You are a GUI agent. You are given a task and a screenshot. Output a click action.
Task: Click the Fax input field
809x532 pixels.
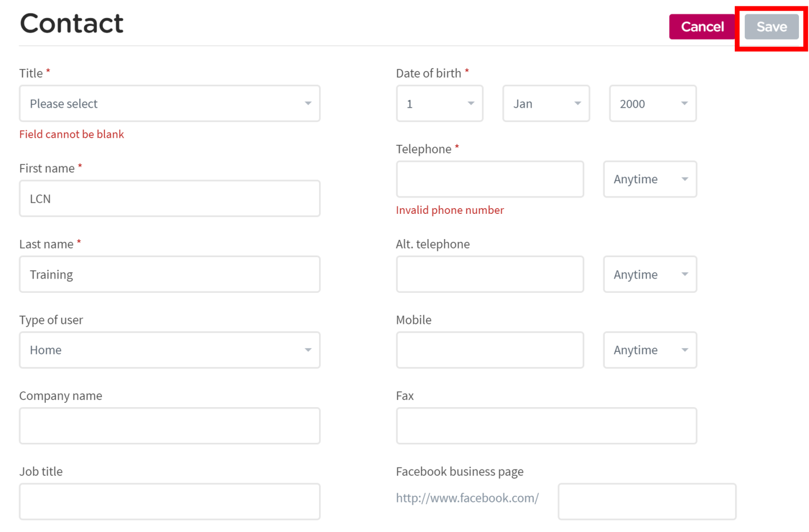pyautogui.click(x=546, y=426)
